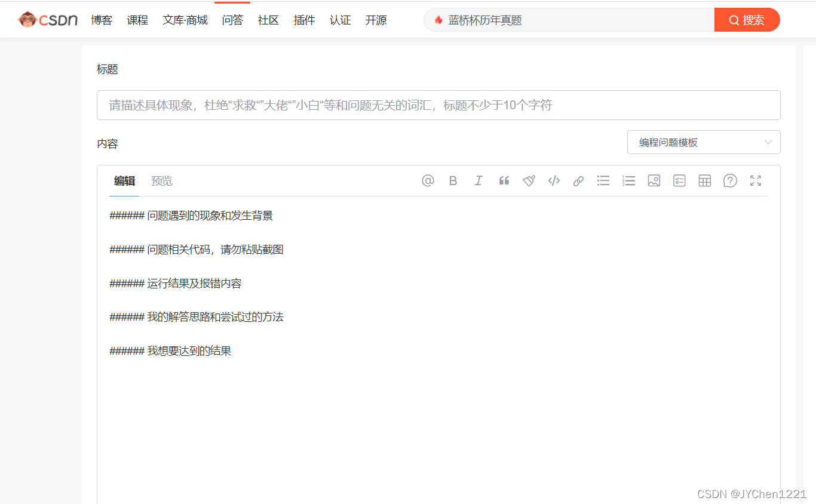Click the CSDN monkey logo
Viewport: 816px width, 504px height.
pos(48,20)
